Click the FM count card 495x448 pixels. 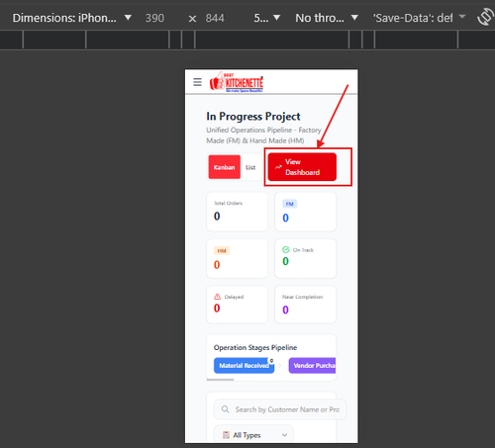pyautogui.click(x=306, y=212)
